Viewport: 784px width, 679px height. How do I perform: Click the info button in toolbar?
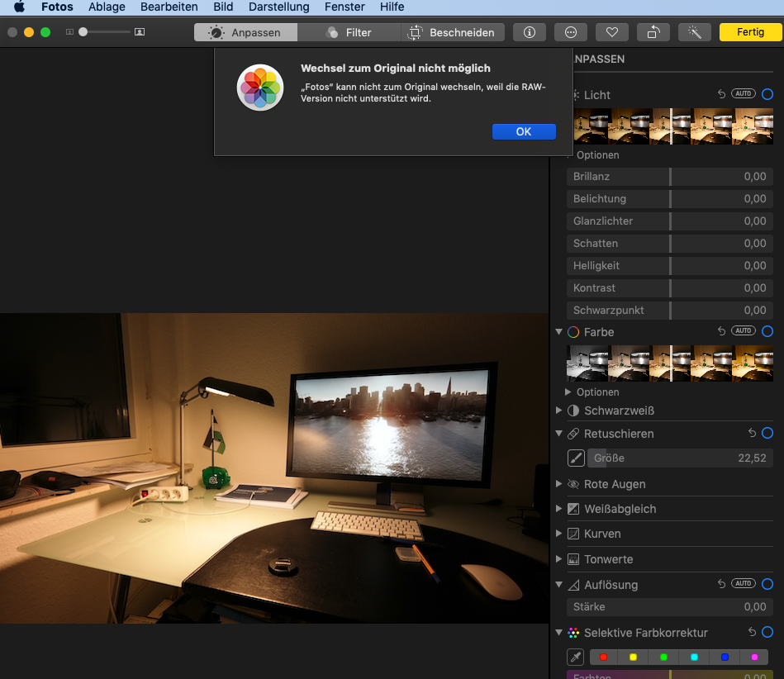click(x=530, y=32)
